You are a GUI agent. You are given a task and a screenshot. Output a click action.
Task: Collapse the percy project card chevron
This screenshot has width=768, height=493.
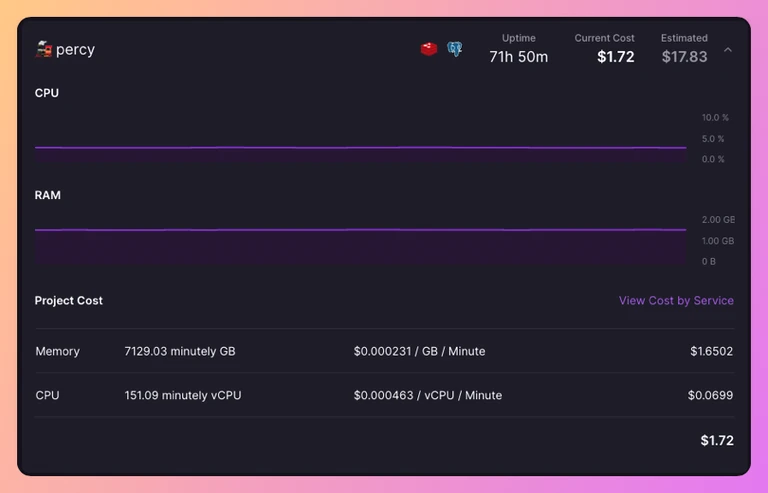pos(728,50)
